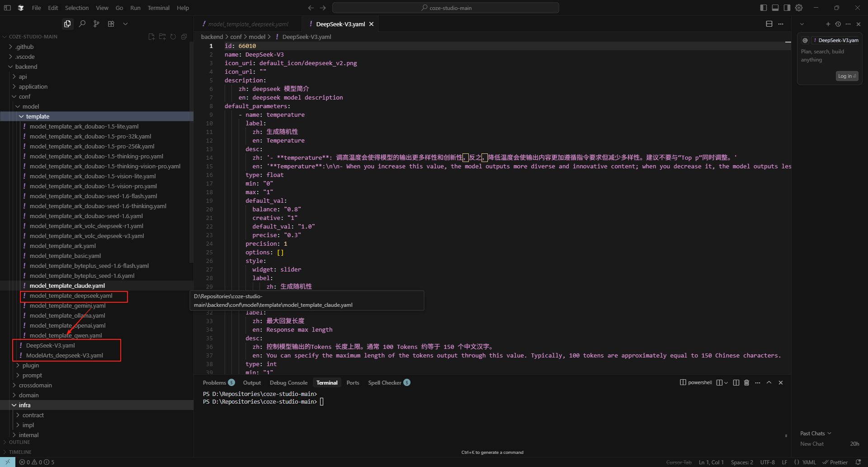Screen dimensions: 868x467
Task: Click the @ add context button
Action: tap(805, 40)
